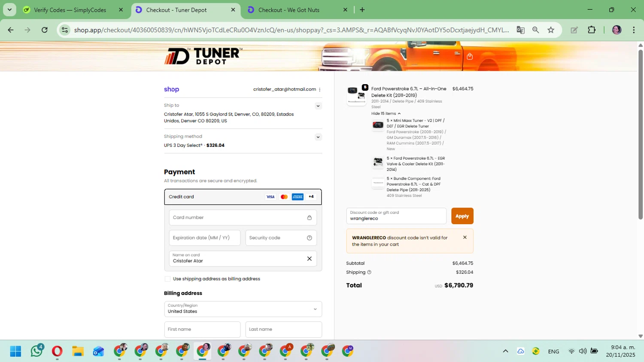Select the Credit card payment option

click(243, 197)
